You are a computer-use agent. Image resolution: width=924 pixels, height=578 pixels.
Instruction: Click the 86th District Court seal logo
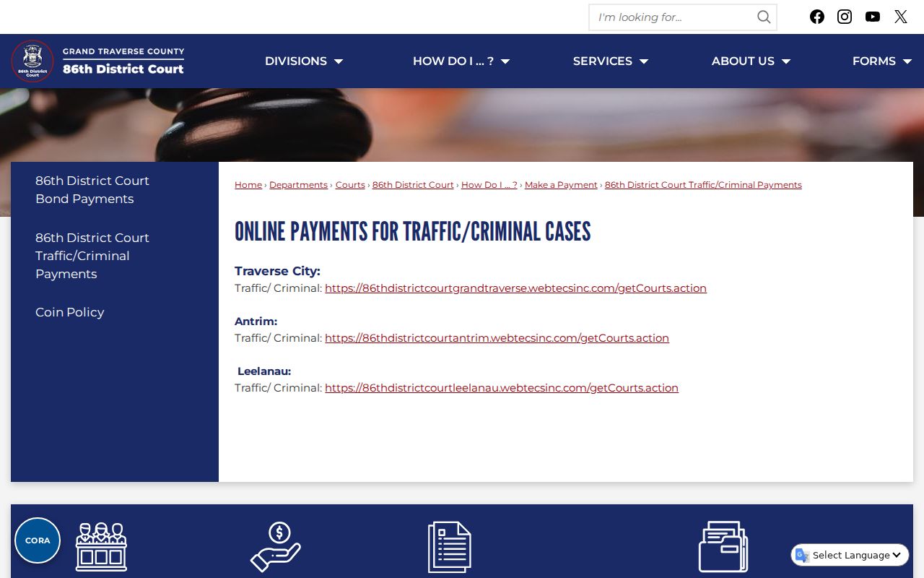32,61
